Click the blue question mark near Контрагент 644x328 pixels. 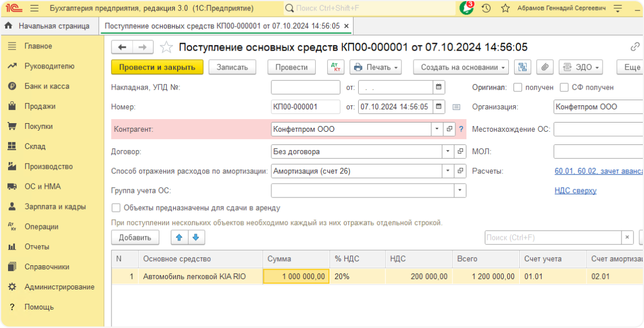click(461, 129)
